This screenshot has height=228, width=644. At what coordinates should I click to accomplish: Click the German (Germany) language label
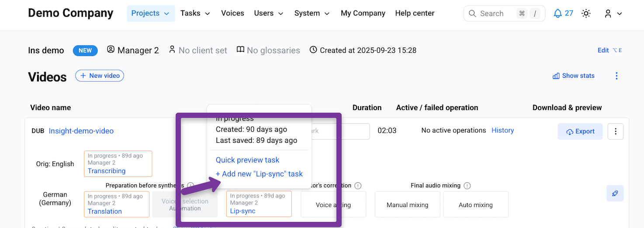pyautogui.click(x=55, y=199)
